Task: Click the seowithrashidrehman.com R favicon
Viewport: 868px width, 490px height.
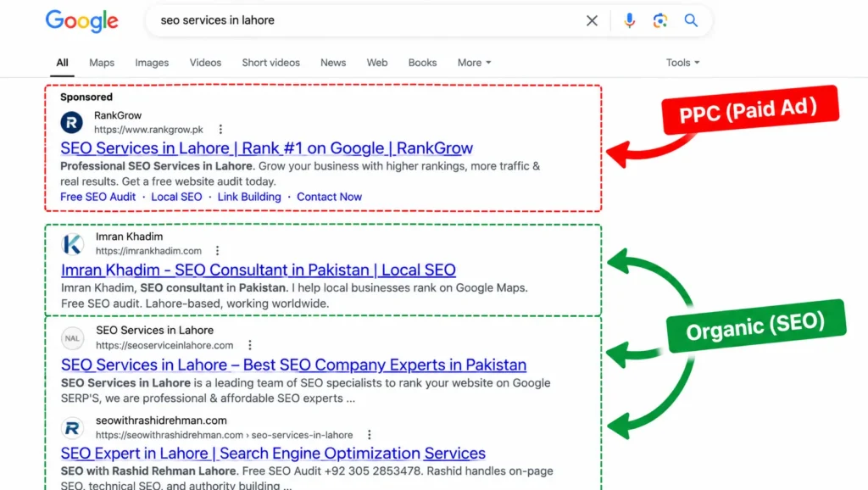Action: tap(73, 428)
